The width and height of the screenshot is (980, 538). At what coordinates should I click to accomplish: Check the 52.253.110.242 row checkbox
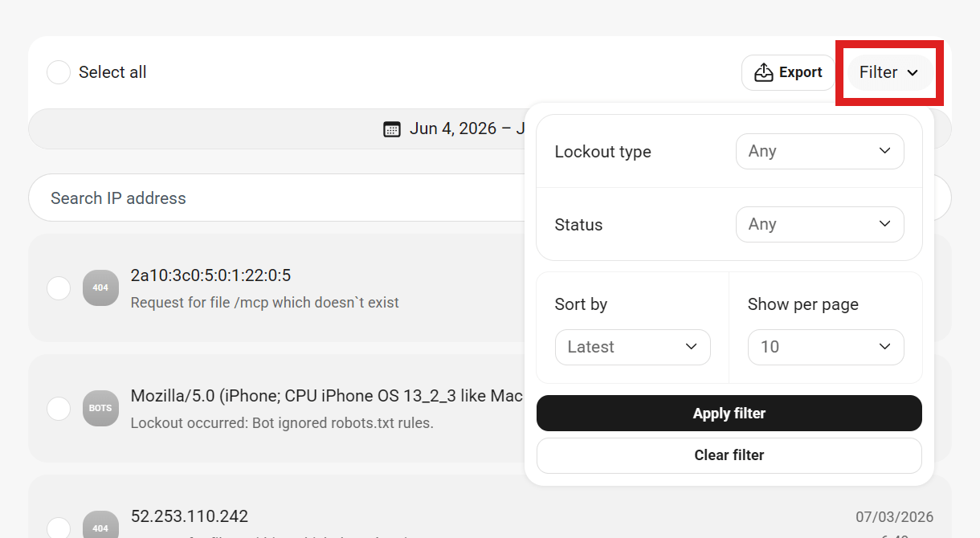pyautogui.click(x=59, y=528)
